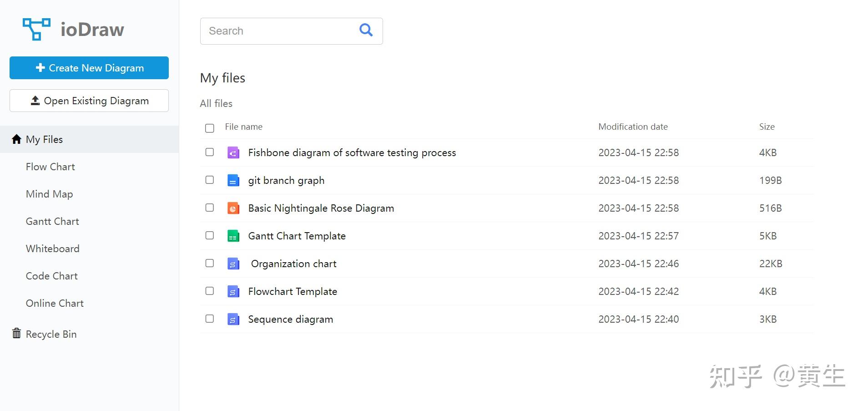Image resolution: width=868 pixels, height=411 pixels.
Task: Switch to the All files view
Action: point(216,103)
